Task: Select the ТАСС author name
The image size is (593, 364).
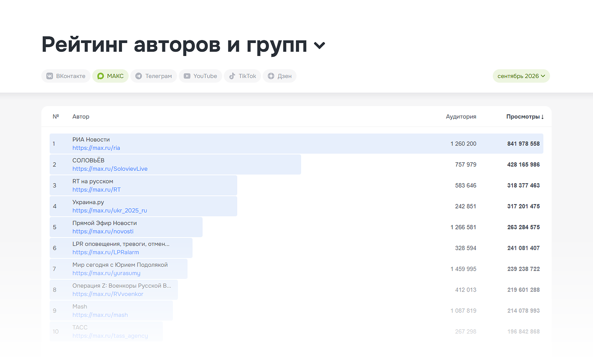Action: tap(80, 327)
